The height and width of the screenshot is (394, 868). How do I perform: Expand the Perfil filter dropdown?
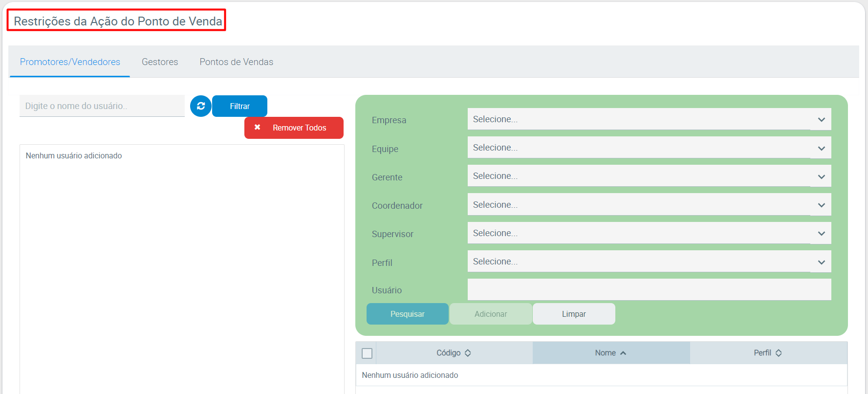pyautogui.click(x=649, y=262)
